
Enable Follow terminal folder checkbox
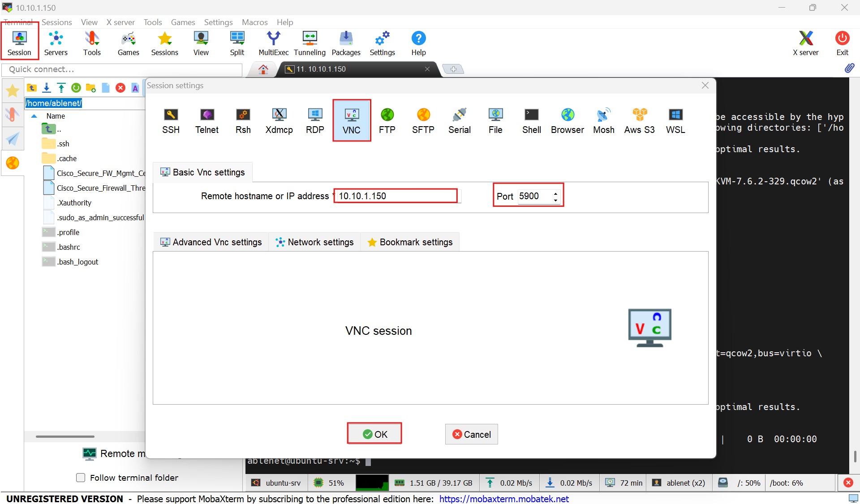(x=81, y=478)
